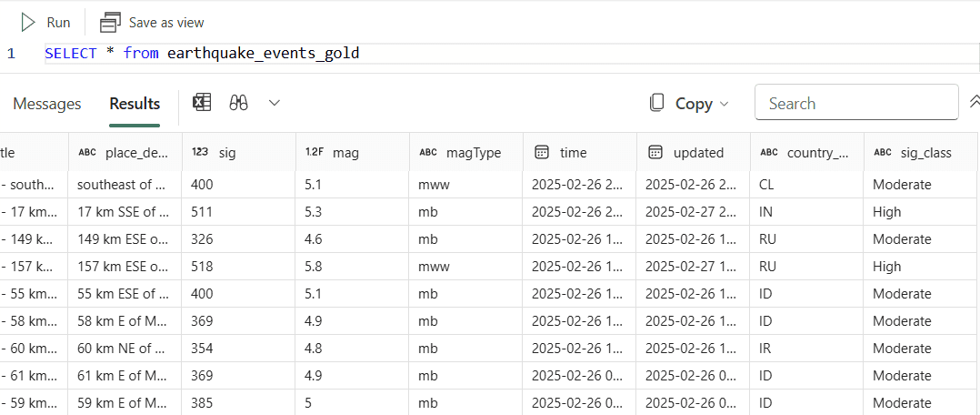Run the SQL query
This screenshot has height=415, width=980.
click(x=45, y=23)
